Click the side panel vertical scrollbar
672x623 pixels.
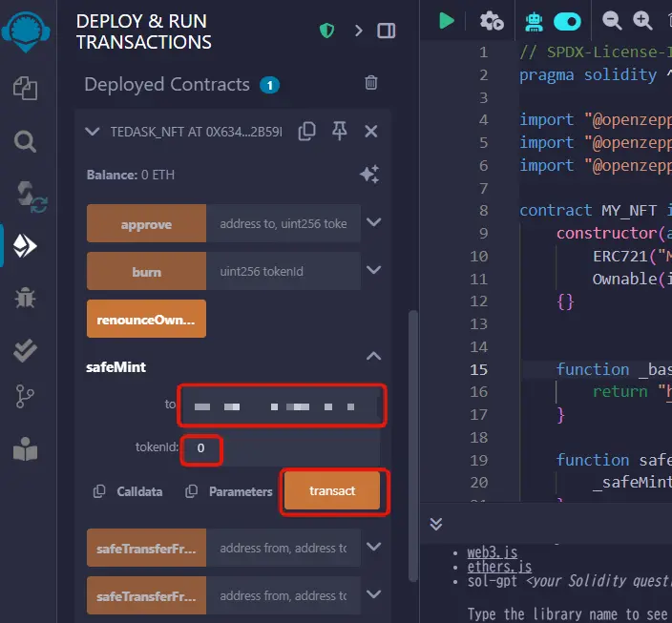pos(413,446)
